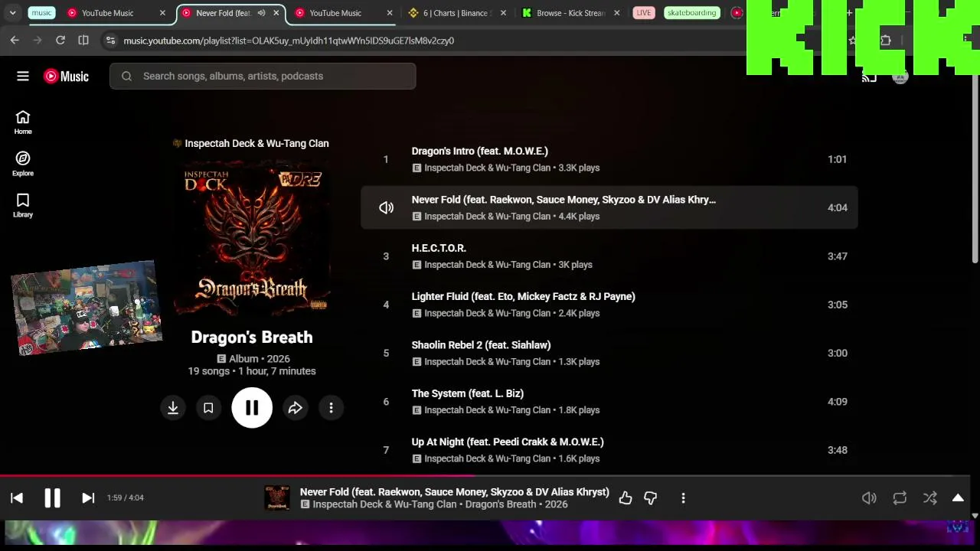Toggle shuffle in the player bar
This screenshot has height=551, width=980.
(x=930, y=498)
